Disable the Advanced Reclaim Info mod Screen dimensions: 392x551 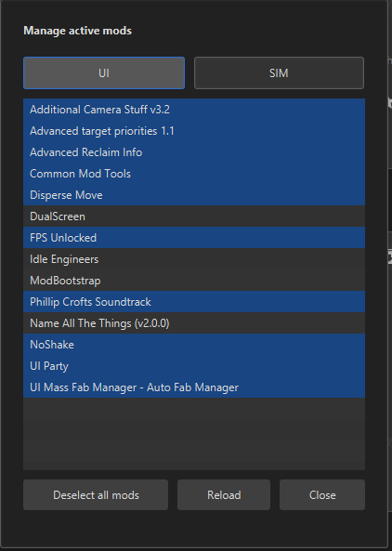[194, 152]
